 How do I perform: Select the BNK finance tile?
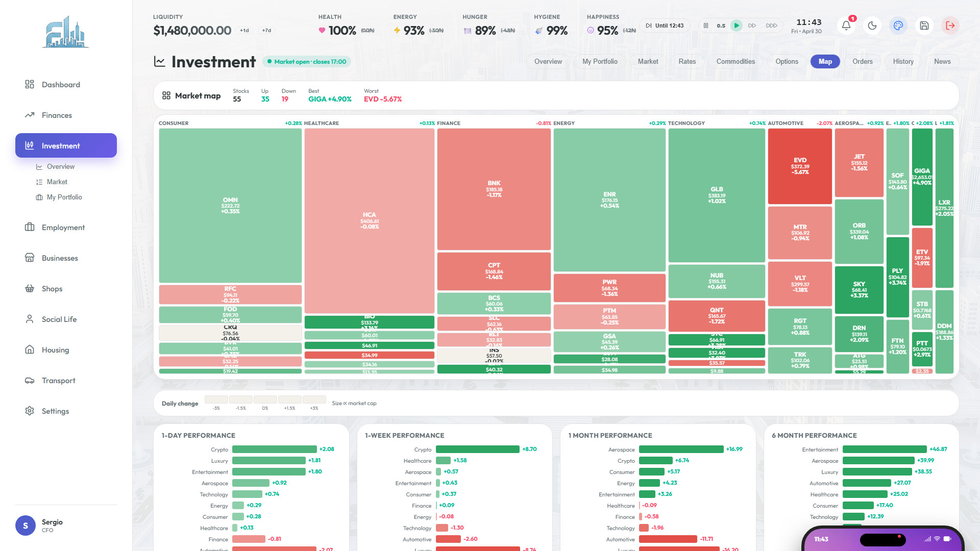(494, 189)
